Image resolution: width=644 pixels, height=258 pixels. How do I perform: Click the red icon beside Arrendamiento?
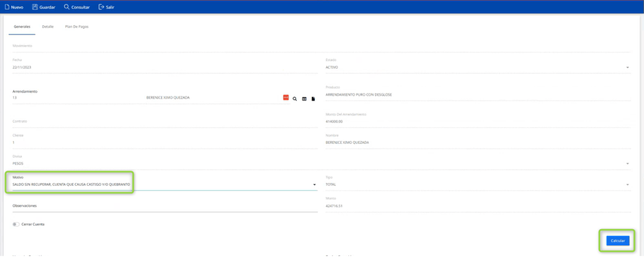(x=286, y=98)
